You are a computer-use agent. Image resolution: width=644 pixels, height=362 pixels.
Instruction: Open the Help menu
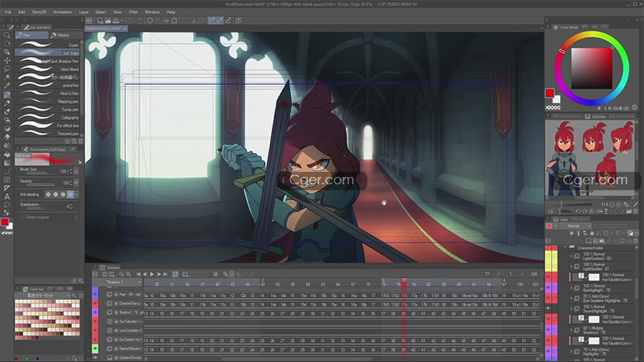[x=171, y=12]
